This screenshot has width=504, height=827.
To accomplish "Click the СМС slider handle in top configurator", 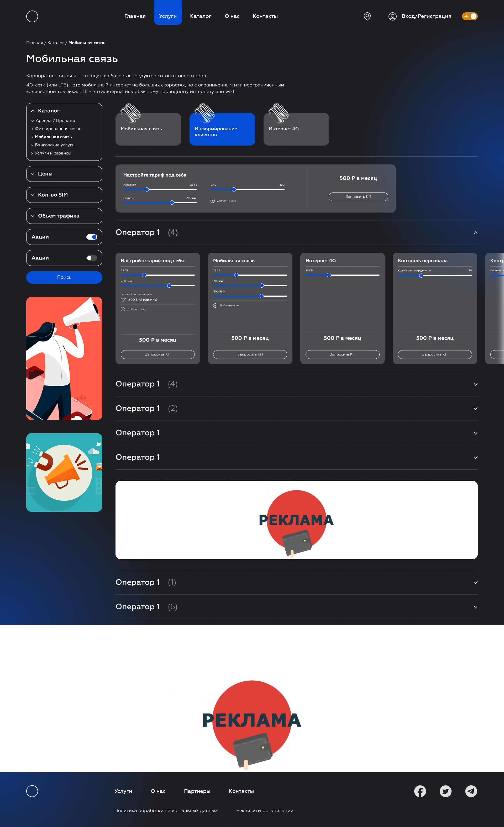I will coord(234,190).
